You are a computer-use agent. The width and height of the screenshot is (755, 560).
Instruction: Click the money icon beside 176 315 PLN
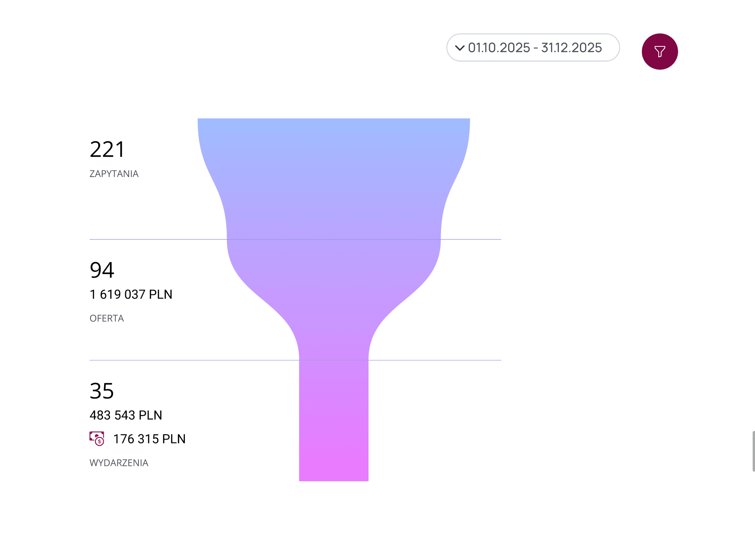click(x=97, y=438)
